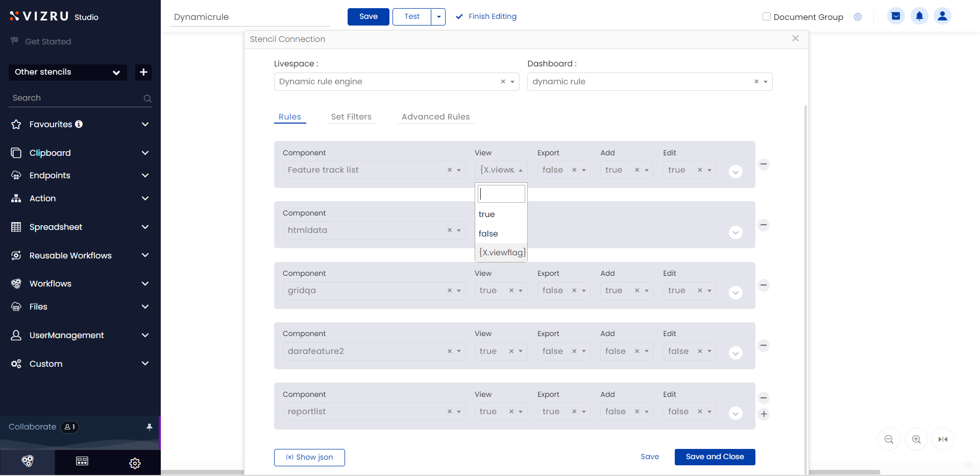The image size is (980, 476).
Task: Select {X.viewflag} option in View dropdown
Action: tap(502, 252)
